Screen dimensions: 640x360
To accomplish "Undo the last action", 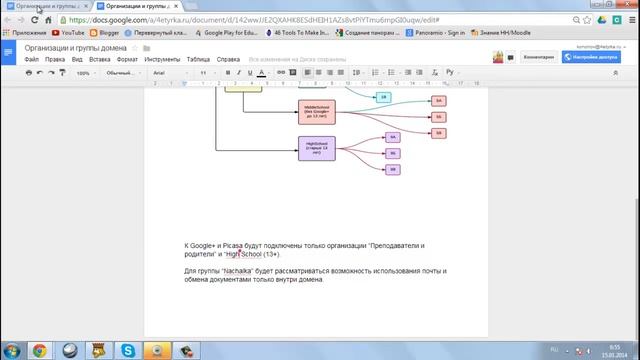I will click(40, 73).
